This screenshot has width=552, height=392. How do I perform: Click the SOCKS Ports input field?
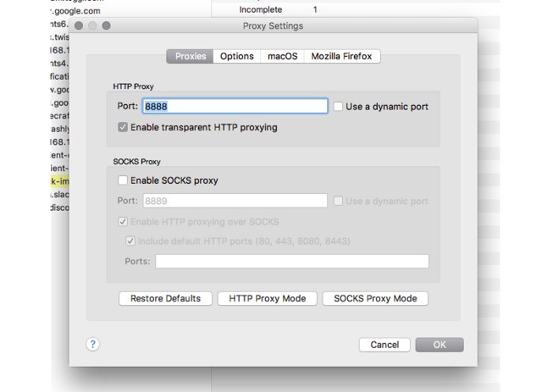[x=293, y=261]
